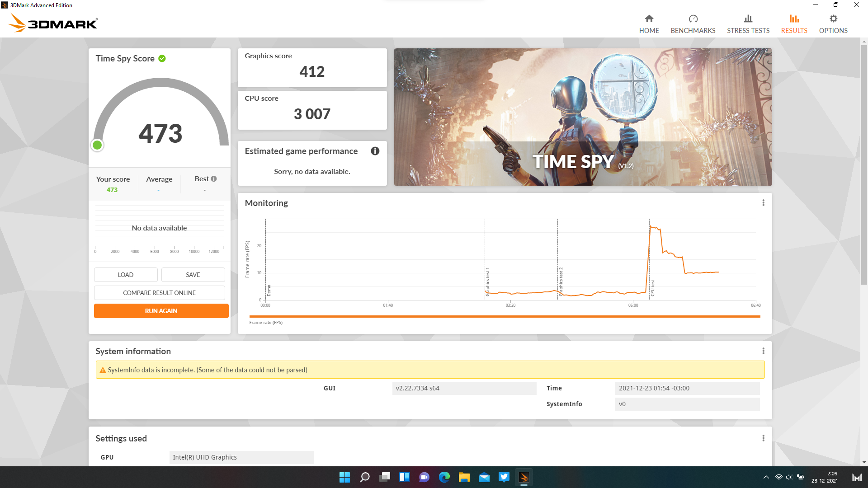Viewport: 868px width, 488px height.
Task: Open Microsoft Edge from the taskbar
Action: (444, 477)
